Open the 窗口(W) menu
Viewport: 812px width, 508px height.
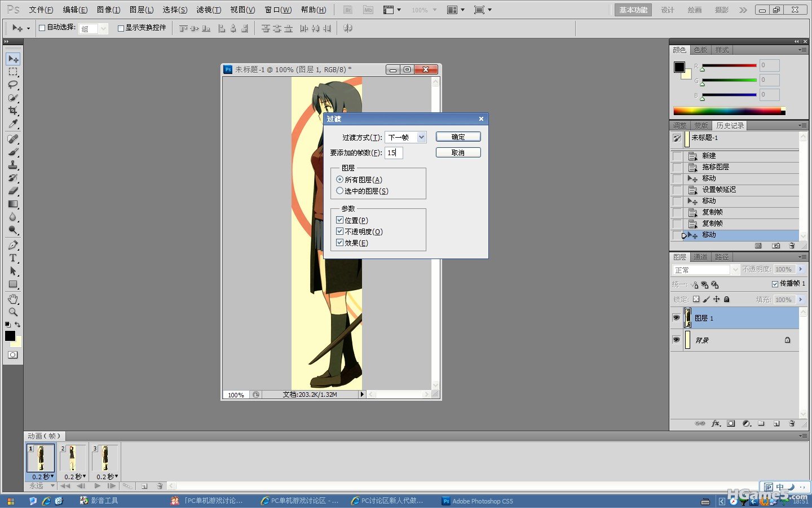pyautogui.click(x=278, y=10)
